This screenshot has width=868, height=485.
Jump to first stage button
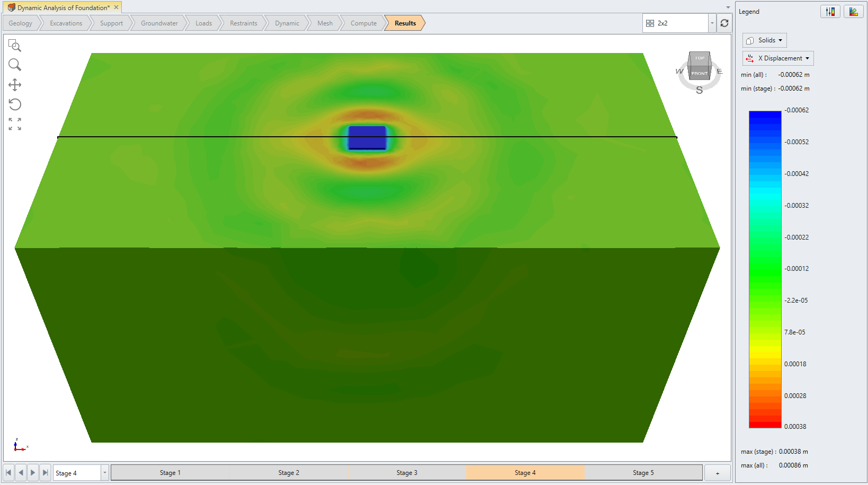click(x=8, y=473)
